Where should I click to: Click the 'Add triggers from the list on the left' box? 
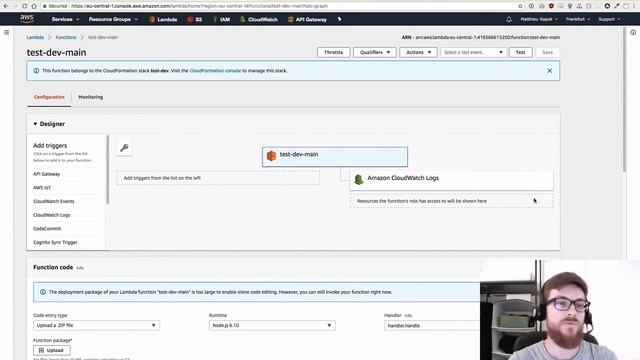pos(218,178)
